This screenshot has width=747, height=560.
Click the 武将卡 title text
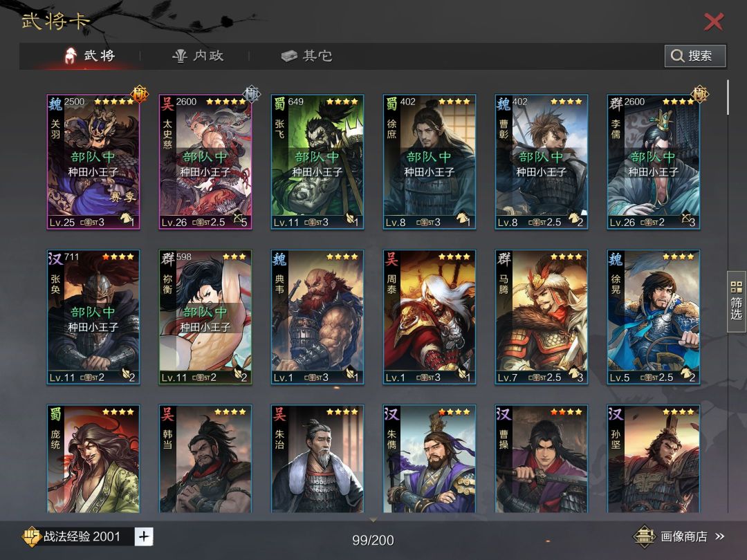point(55,21)
